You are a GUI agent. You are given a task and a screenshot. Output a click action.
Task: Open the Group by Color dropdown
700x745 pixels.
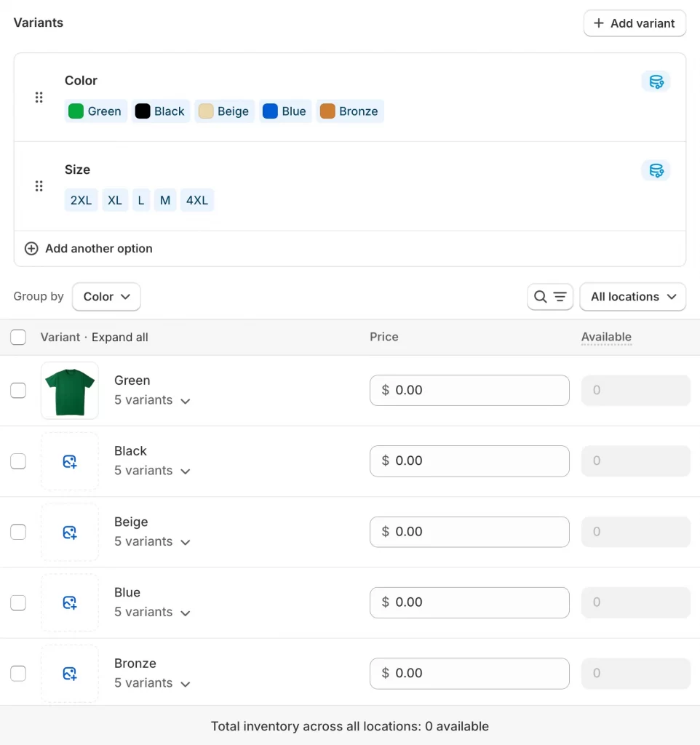click(x=106, y=297)
